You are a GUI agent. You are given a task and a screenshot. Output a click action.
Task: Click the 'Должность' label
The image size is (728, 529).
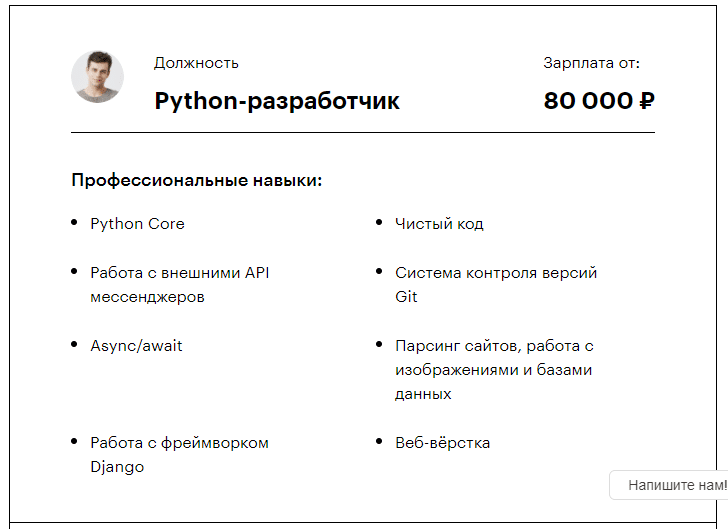196,63
